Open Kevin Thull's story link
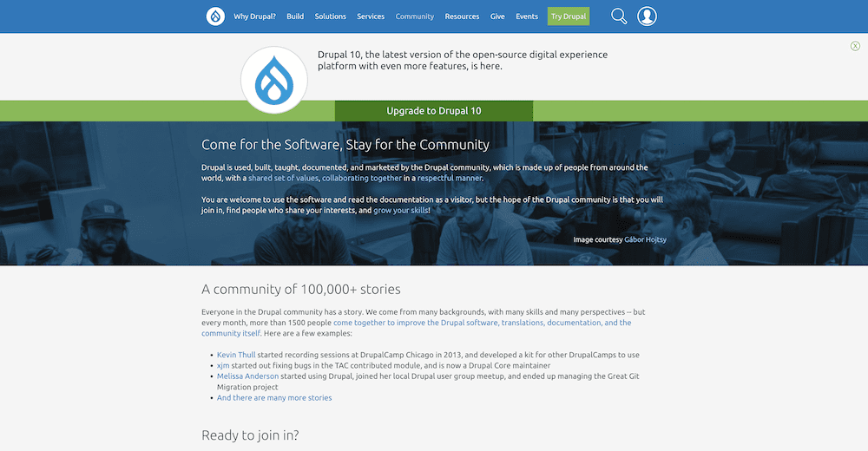 point(236,355)
